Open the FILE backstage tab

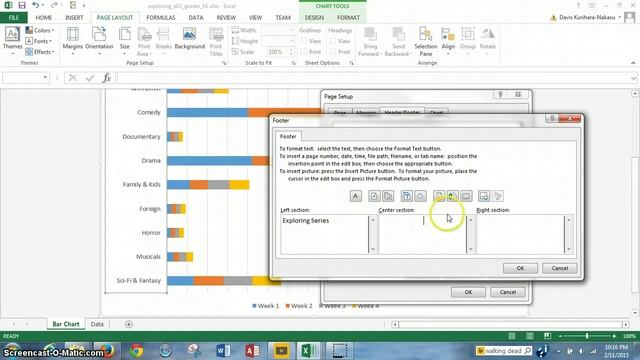point(13,18)
